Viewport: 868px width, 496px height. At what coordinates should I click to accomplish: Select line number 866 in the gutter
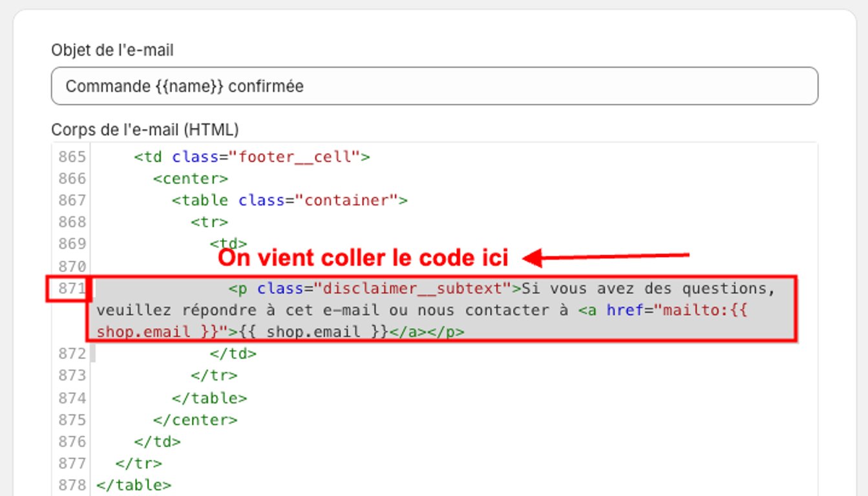tap(72, 178)
